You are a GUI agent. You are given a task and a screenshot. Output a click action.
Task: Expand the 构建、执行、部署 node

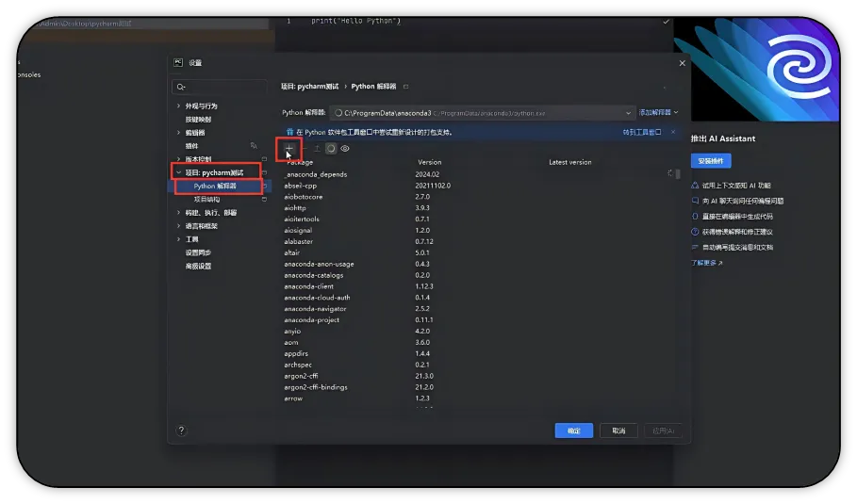point(178,212)
